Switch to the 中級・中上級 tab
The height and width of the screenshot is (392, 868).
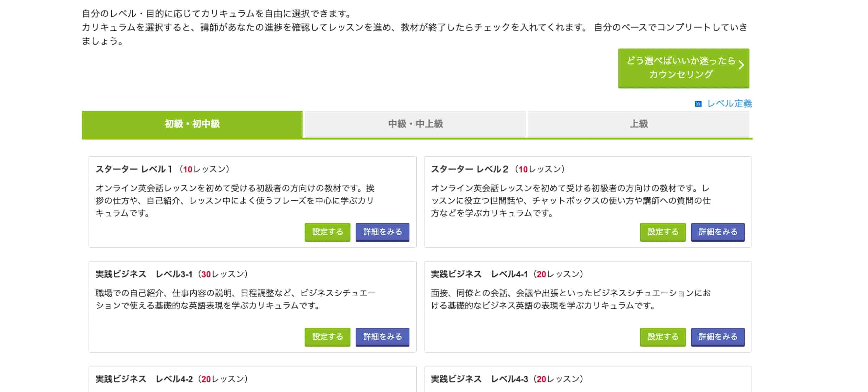(415, 124)
